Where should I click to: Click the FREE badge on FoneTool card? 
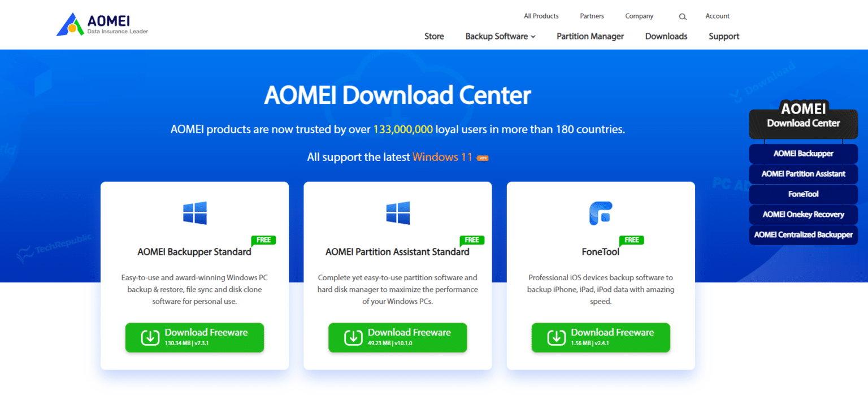pyautogui.click(x=631, y=239)
